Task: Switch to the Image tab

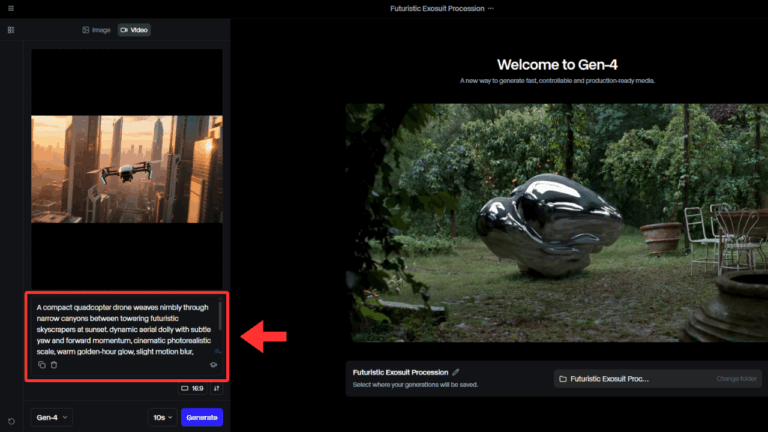Action: point(97,30)
